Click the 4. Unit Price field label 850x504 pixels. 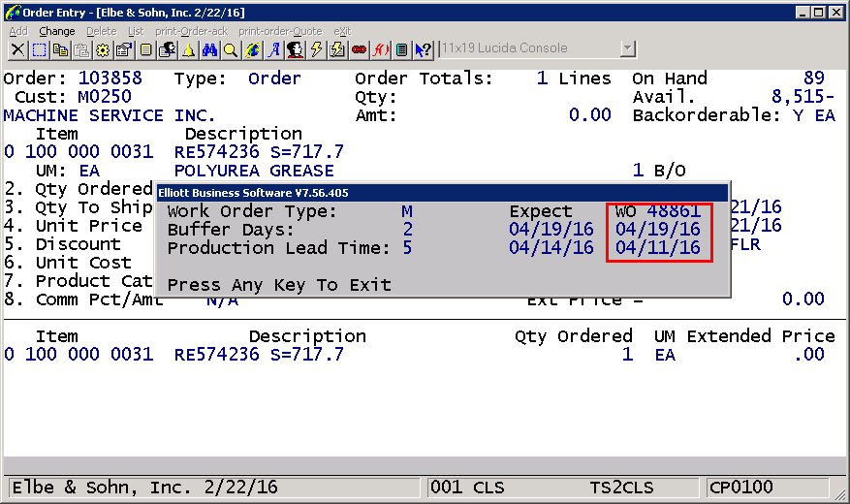tap(74, 226)
